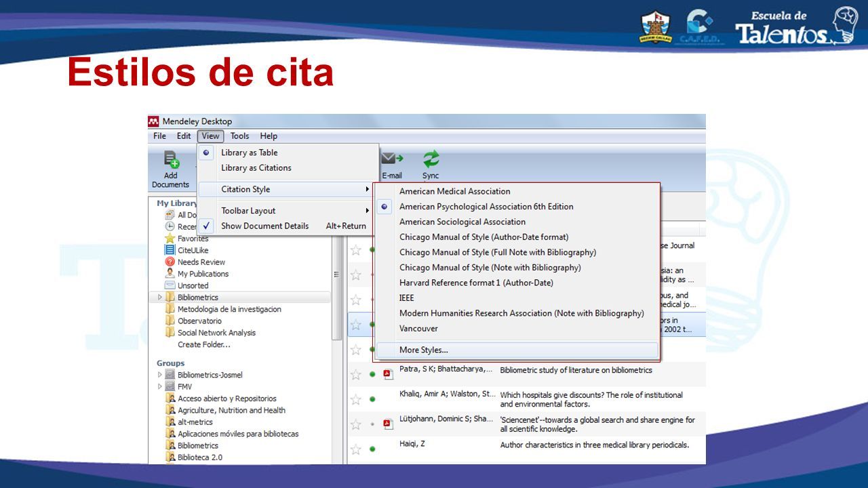Click the Social Network Analysis folder icon
The width and height of the screenshot is (868, 488).
click(x=170, y=332)
